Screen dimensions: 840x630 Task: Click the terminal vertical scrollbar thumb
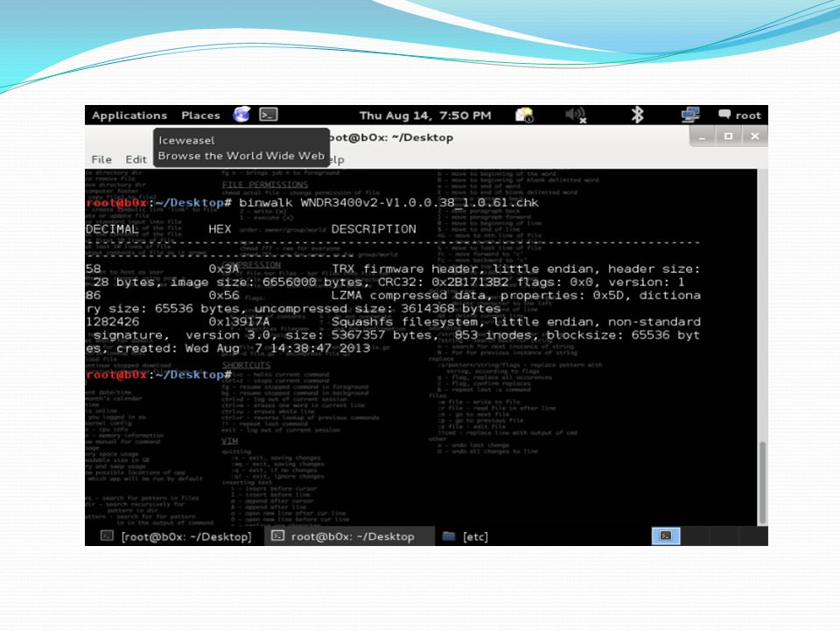(762, 483)
